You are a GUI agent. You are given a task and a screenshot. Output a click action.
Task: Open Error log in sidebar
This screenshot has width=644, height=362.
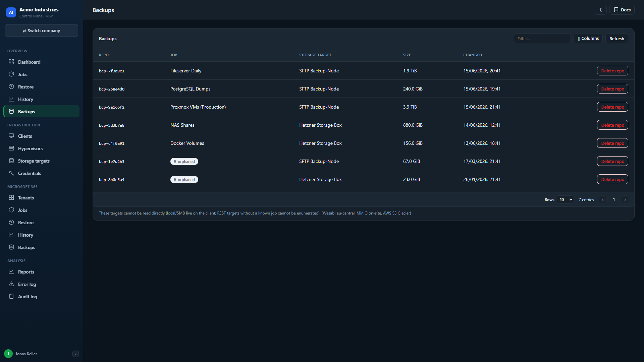coord(42,284)
